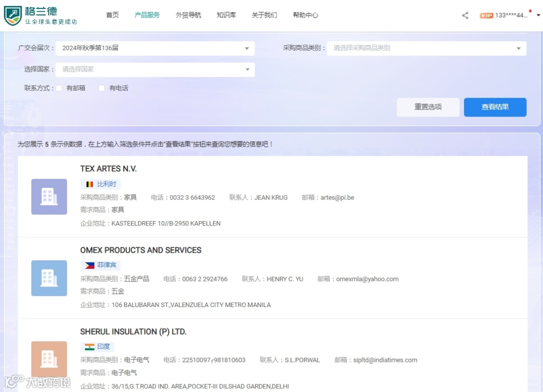The image size is (543, 392).
Task: Click contact name HENRY C. YU
Action: pos(285,279)
